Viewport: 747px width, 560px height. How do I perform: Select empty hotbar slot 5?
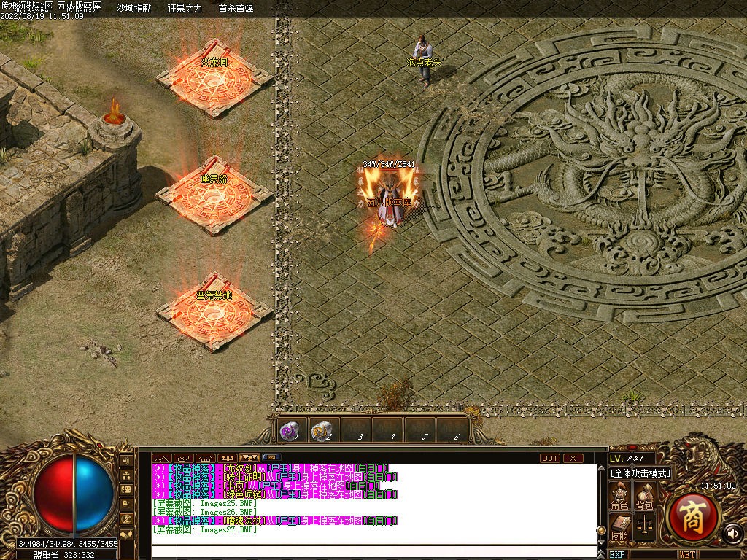point(421,430)
